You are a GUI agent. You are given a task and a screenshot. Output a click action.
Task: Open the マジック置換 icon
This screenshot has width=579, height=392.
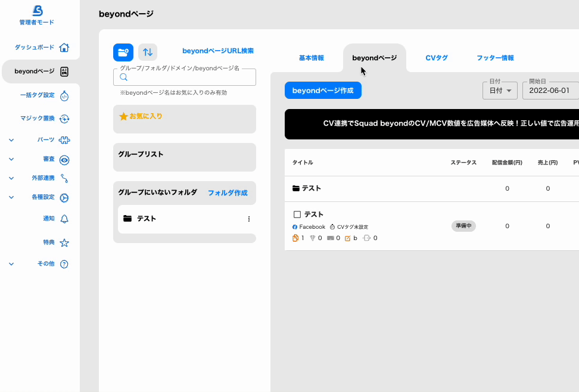pyautogui.click(x=64, y=119)
